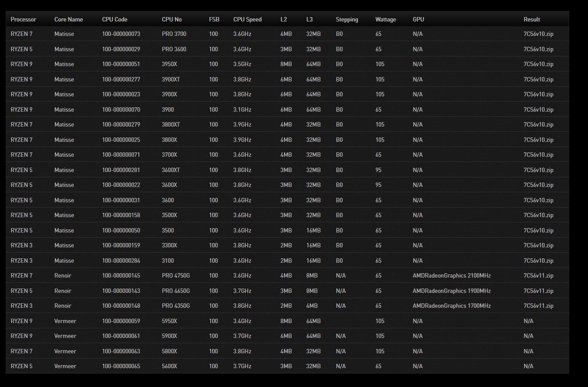Select CPU code 100-000000029
Screen dimensions: 588x387
click(x=121, y=49)
